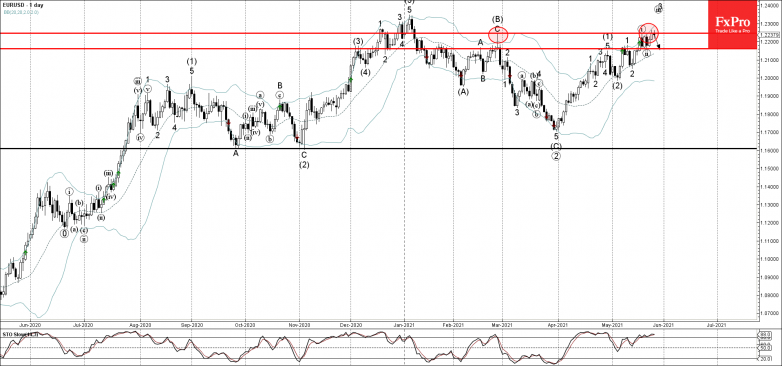Click the Apr-2021 date axis label

tap(558, 325)
